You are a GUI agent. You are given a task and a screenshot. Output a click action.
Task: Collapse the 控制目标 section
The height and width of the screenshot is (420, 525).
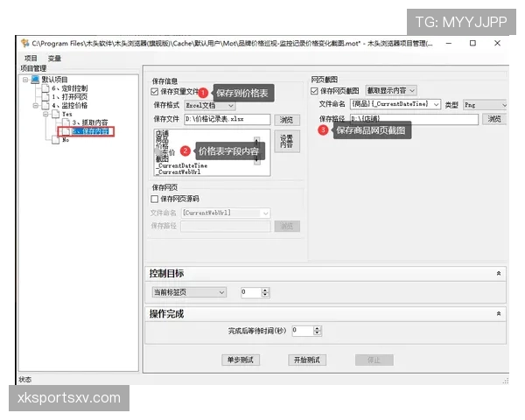pyautogui.click(x=498, y=274)
